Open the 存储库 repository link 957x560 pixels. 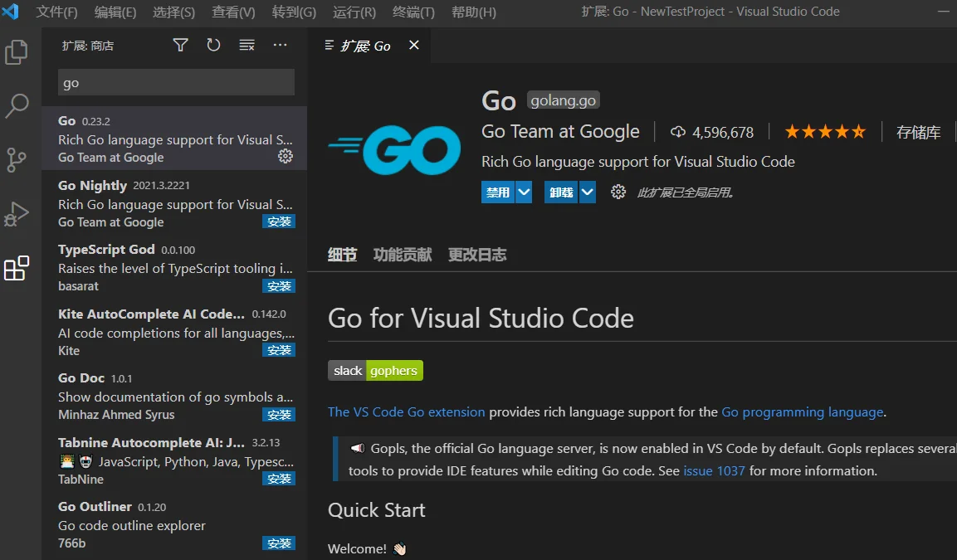(918, 132)
